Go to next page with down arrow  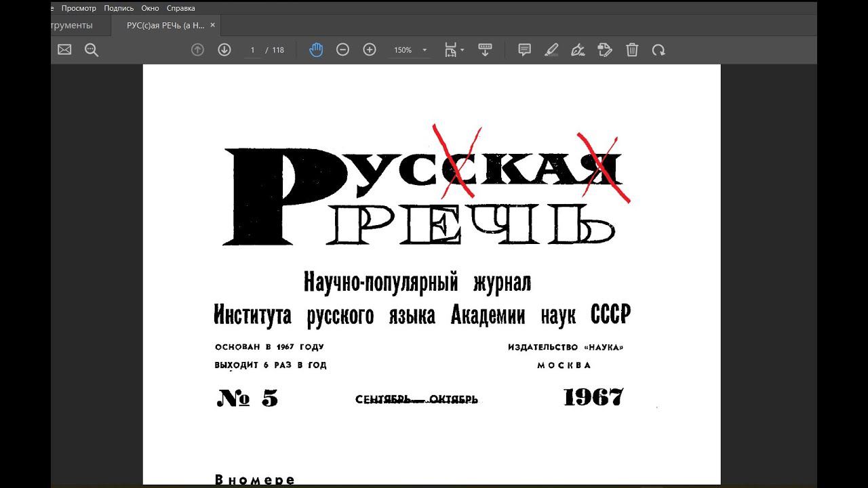pyautogui.click(x=224, y=49)
